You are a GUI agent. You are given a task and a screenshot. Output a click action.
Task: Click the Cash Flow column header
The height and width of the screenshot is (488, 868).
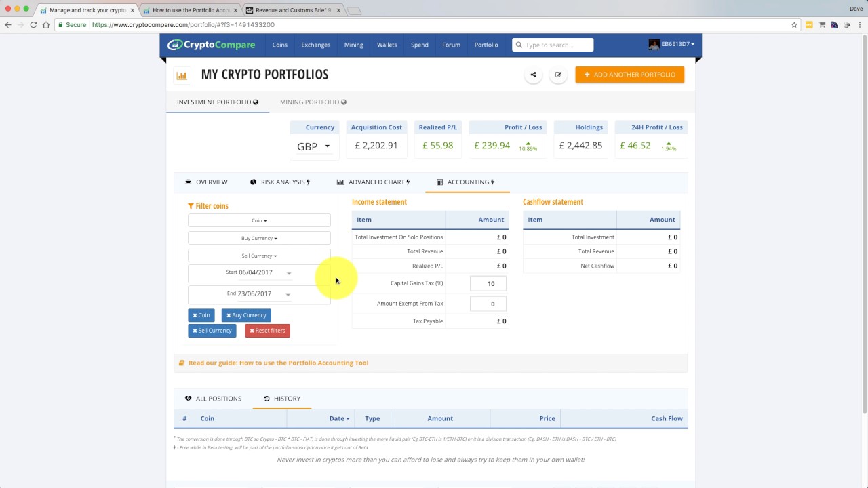click(667, 418)
